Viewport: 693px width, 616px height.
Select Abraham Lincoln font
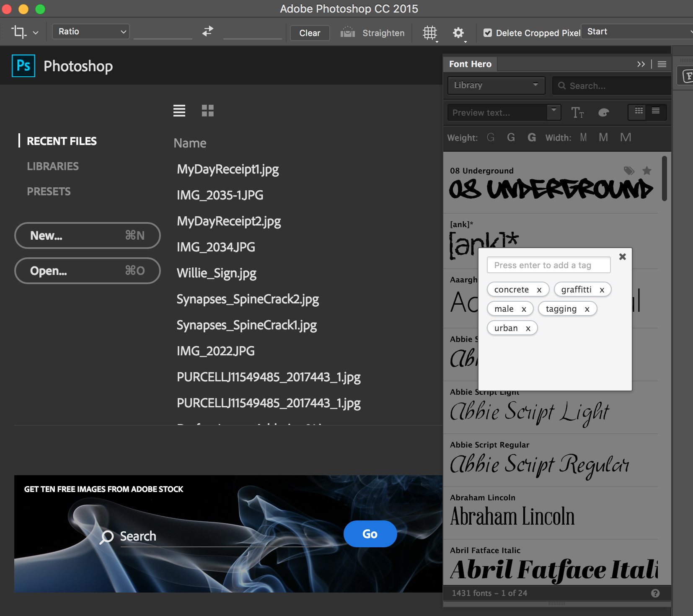[x=551, y=513]
